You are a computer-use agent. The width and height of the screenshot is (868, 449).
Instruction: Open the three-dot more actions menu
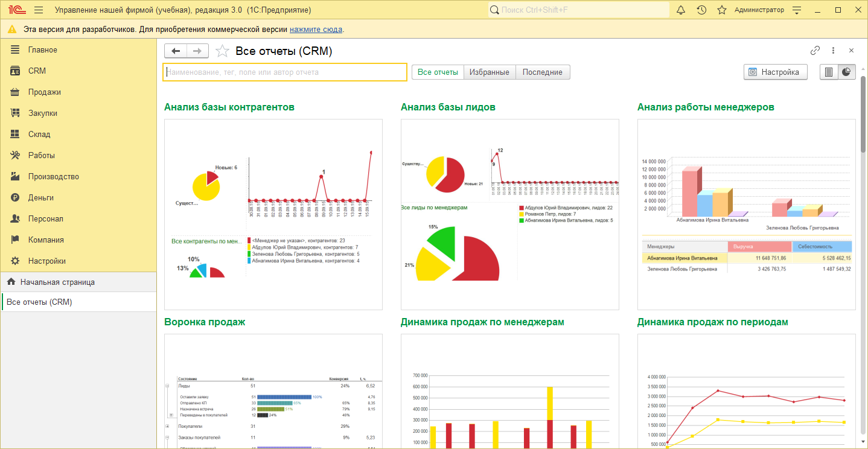833,51
